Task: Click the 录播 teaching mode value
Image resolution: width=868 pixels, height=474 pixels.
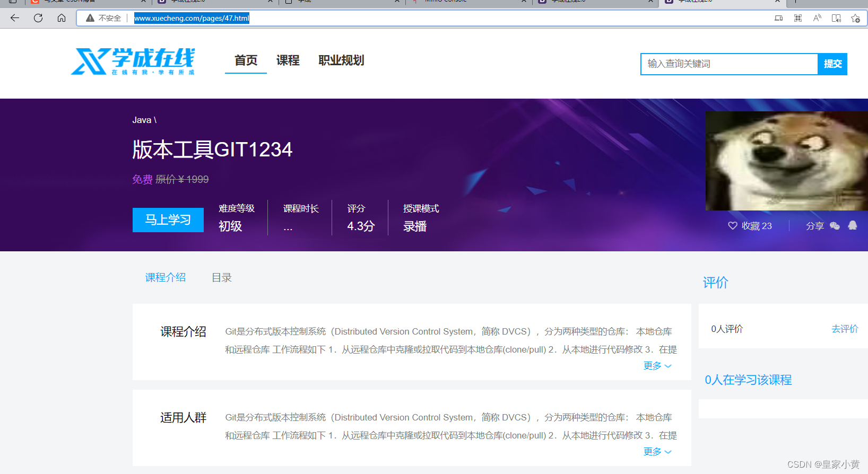Action: click(415, 226)
